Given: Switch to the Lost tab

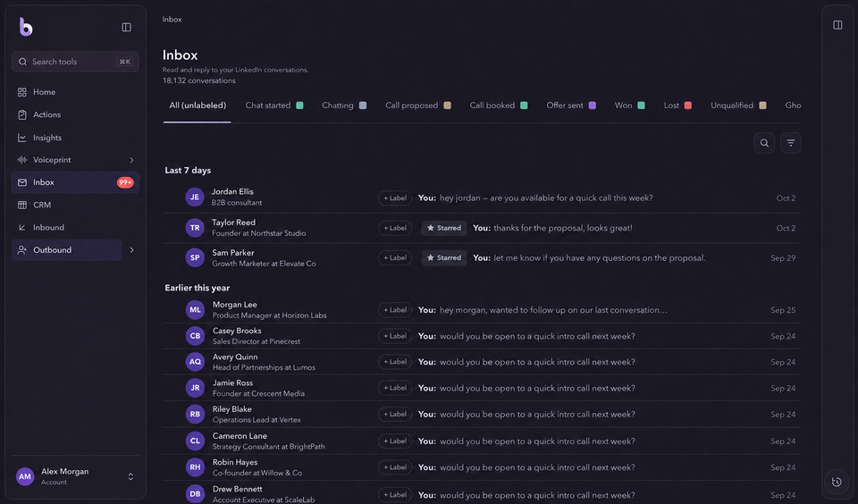Looking at the screenshot, I should pyautogui.click(x=677, y=105).
